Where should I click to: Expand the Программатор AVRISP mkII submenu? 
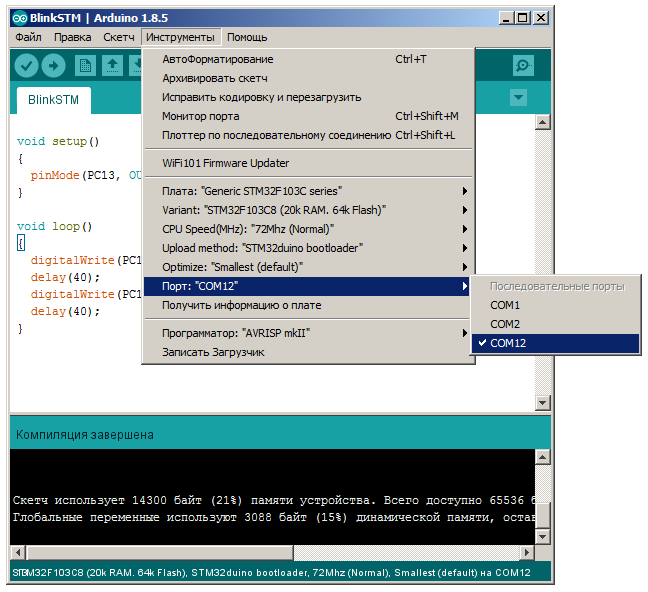point(308,333)
